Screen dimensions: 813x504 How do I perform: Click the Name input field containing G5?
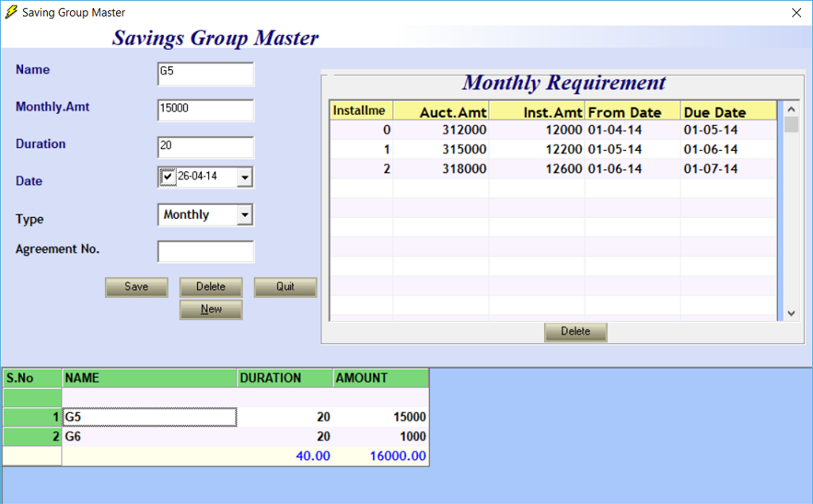[x=205, y=74]
